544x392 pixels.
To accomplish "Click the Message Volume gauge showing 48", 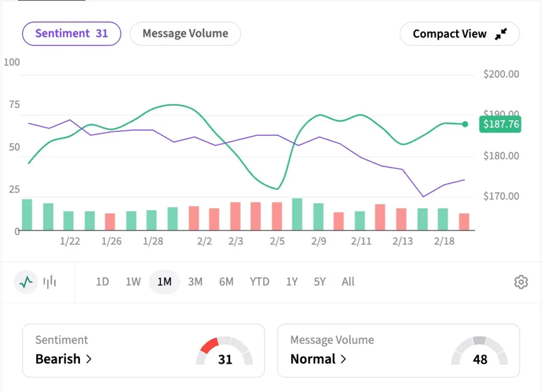I will (x=480, y=350).
